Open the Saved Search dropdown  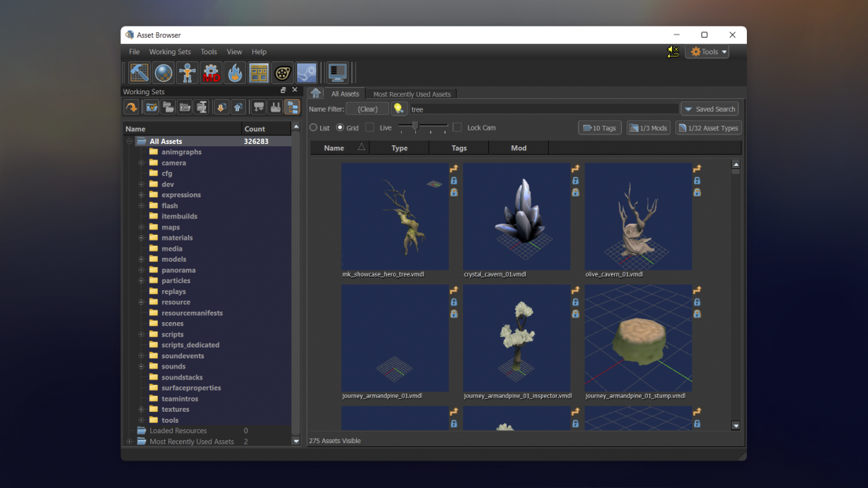[709, 108]
